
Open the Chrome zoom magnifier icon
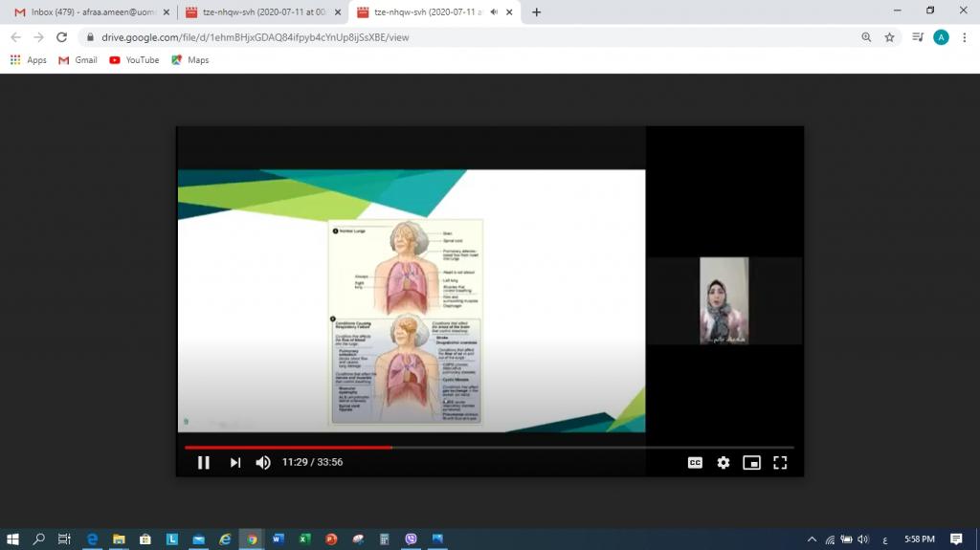click(x=866, y=37)
